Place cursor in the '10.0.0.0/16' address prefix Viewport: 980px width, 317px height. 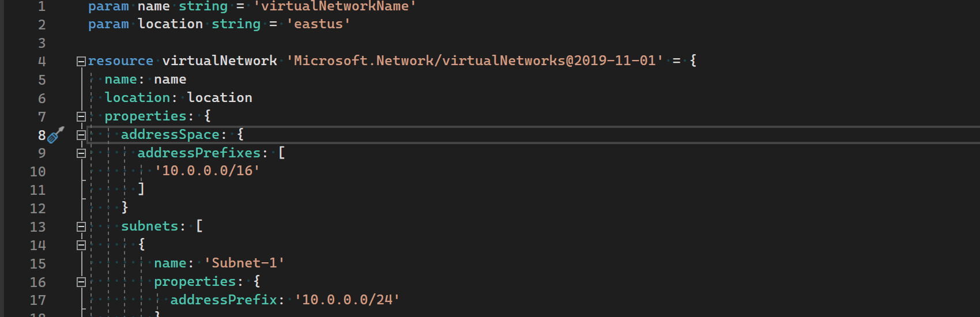[207, 171]
